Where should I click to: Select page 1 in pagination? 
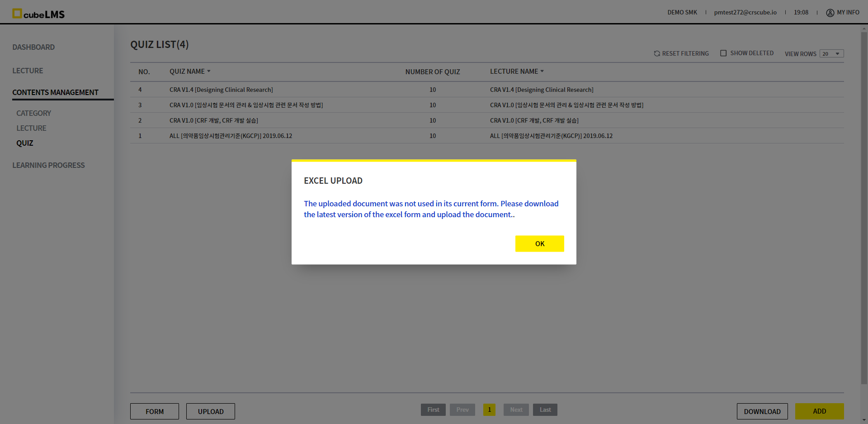pos(489,410)
